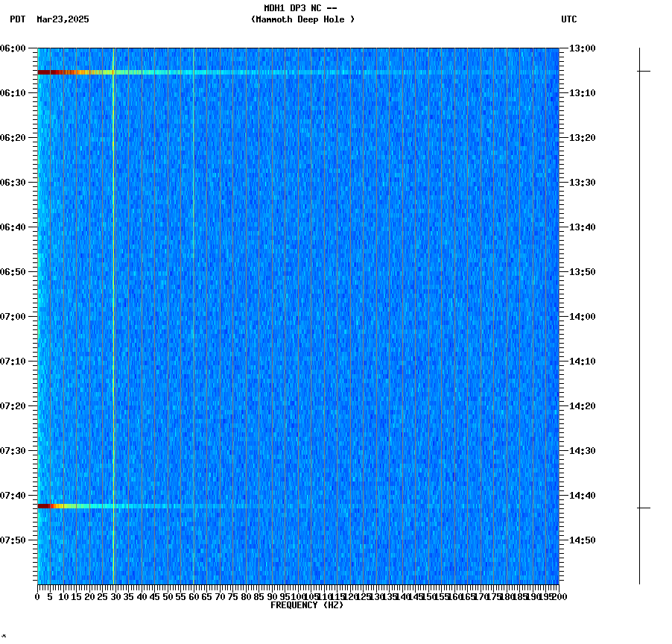Click the UTC timezone label
Screen dimensions: 672x644
(x=569, y=20)
